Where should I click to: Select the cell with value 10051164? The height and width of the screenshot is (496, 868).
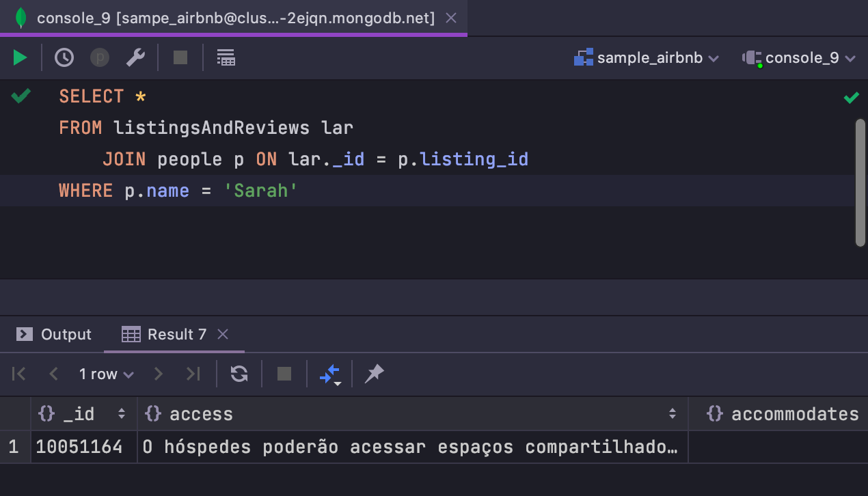pyautogui.click(x=84, y=447)
